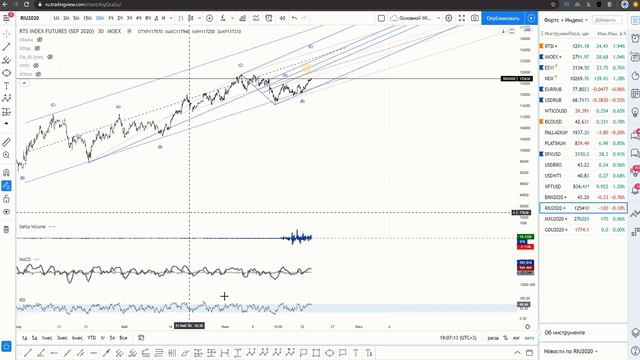The width and height of the screenshot is (640, 360).
Task: Select the 15-minute timeframe
Action: pyautogui.click(x=87, y=18)
